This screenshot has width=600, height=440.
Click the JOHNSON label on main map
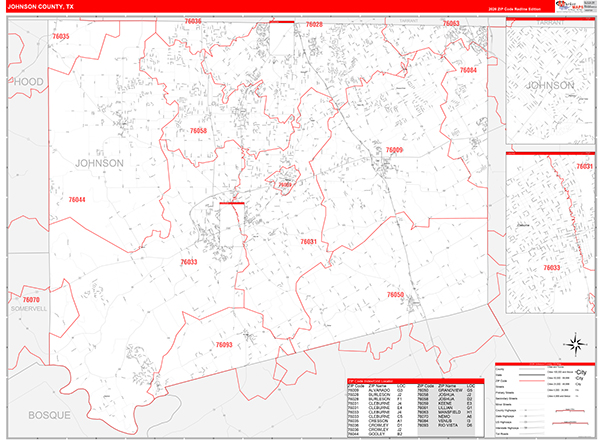(99, 163)
